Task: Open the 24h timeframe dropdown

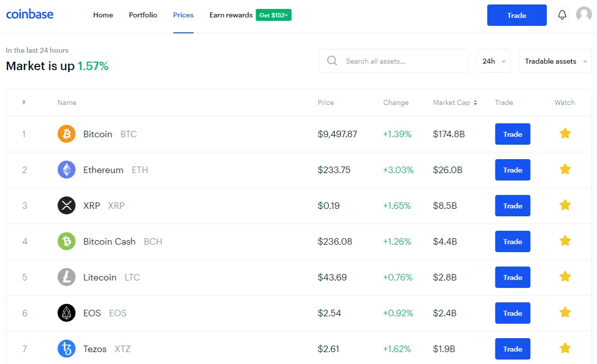Action: click(494, 61)
